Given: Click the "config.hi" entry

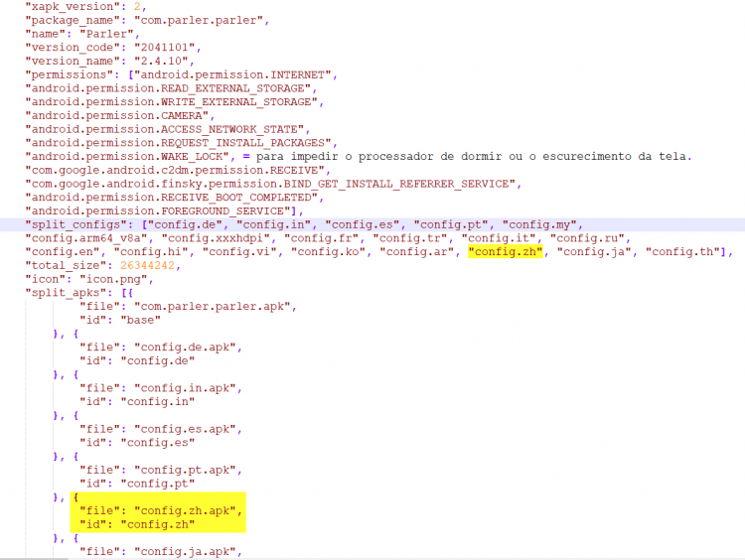Looking at the screenshot, I should click(x=151, y=252).
